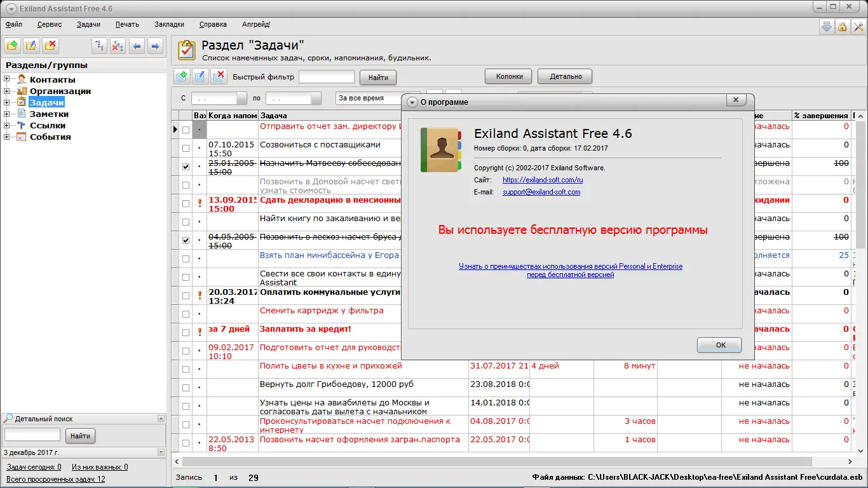Add a new group with the green-plus folder icon
This screenshot has height=488, width=868.
pos(13,46)
